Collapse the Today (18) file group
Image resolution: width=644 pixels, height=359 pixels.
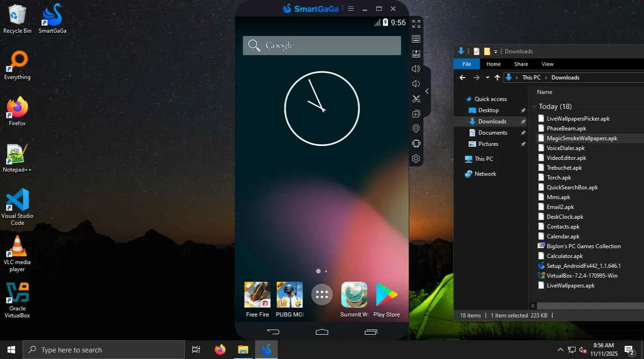click(x=534, y=107)
